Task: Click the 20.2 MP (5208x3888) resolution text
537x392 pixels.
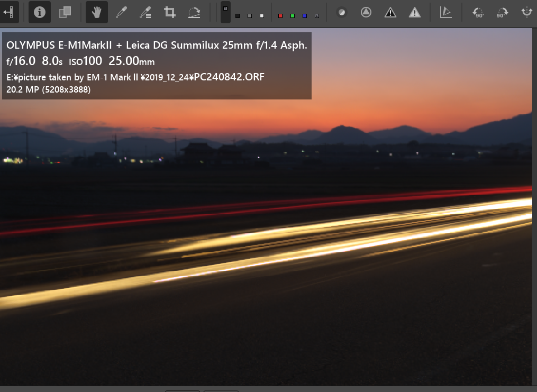Action: click(48, 90)
